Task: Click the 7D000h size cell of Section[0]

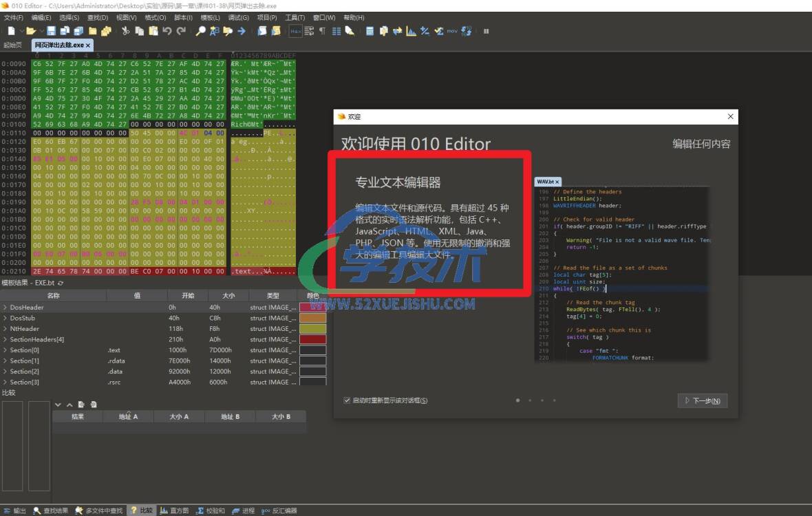Action: tap(220, 350)
